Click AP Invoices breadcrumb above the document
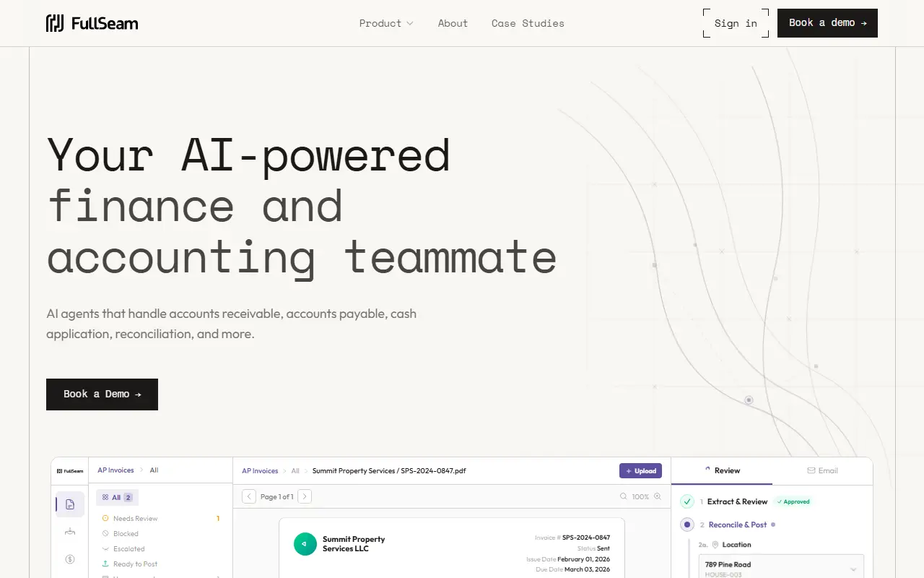Image resolution: width=924 pixels, height=578 pixels. [x=260, y=470]
